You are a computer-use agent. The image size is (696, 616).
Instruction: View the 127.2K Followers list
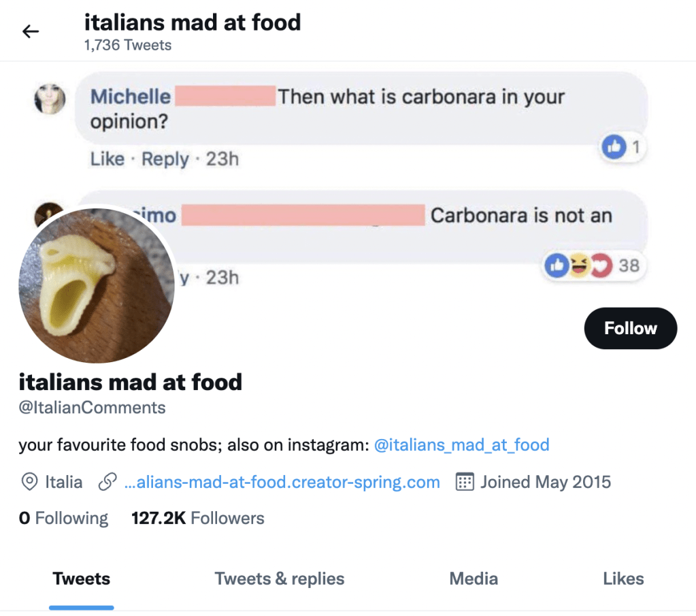click(x=197, y=519)
